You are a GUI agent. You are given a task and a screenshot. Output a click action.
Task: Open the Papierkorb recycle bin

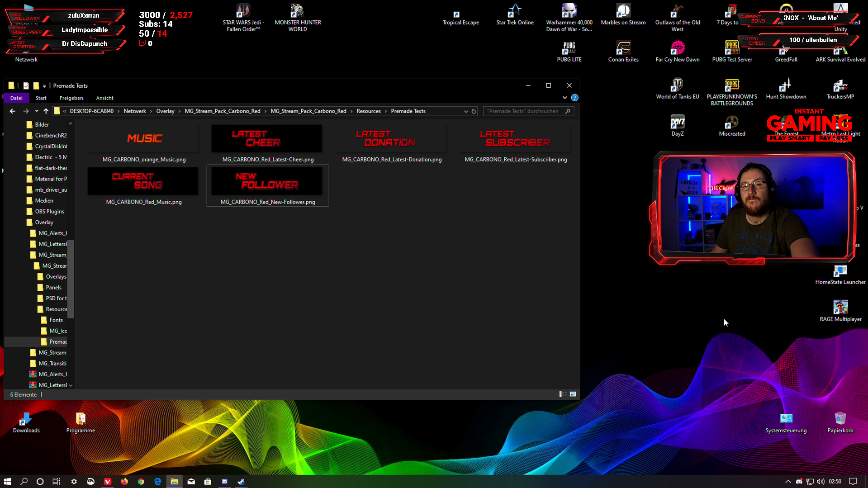840,422
